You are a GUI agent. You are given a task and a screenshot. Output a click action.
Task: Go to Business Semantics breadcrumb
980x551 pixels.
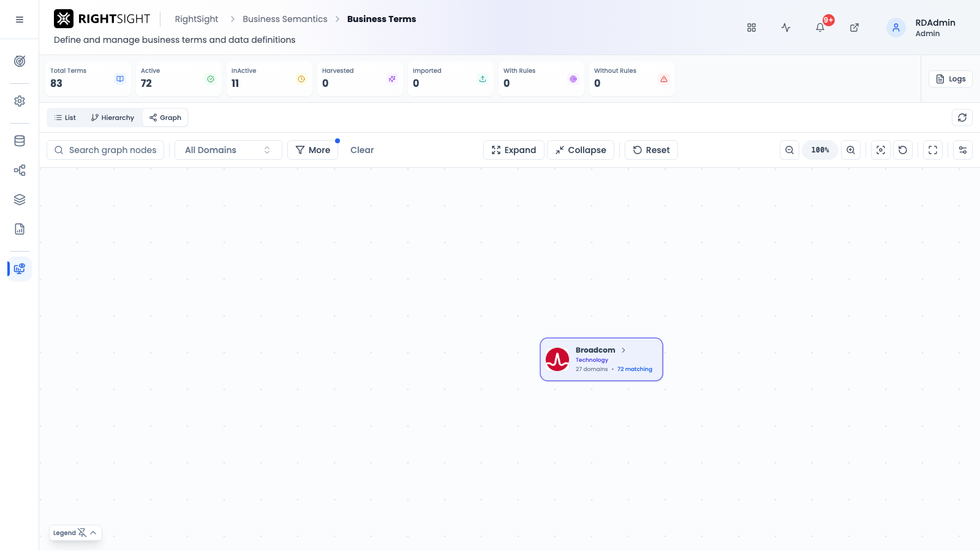(285, 19)
